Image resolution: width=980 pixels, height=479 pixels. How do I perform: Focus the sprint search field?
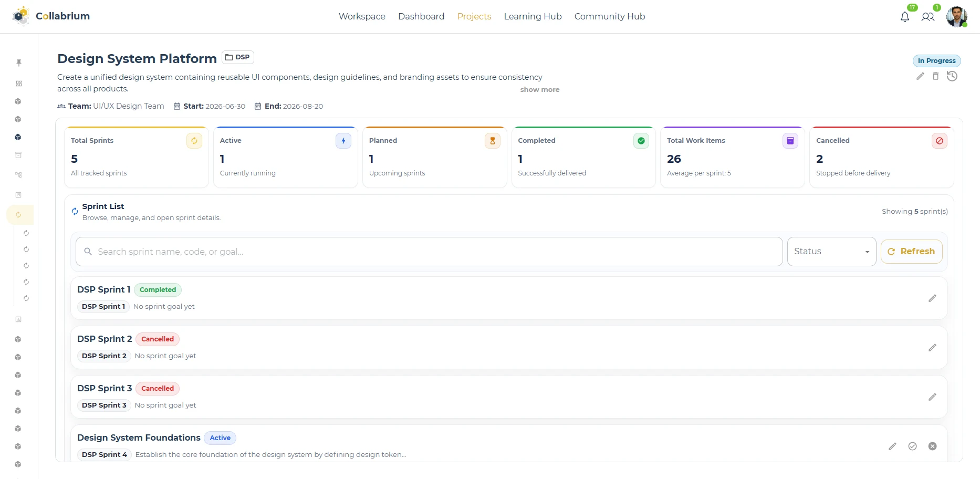click(x=429, y=252)
